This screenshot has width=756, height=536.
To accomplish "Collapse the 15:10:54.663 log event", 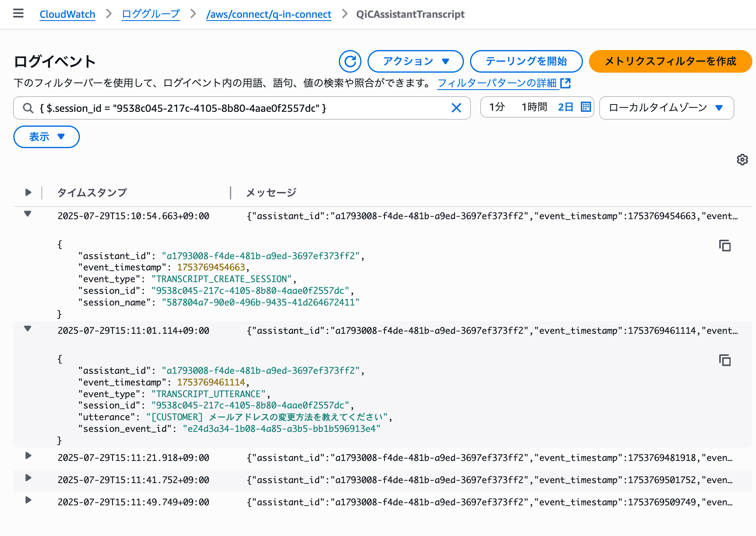I will (x=27, y=214).
